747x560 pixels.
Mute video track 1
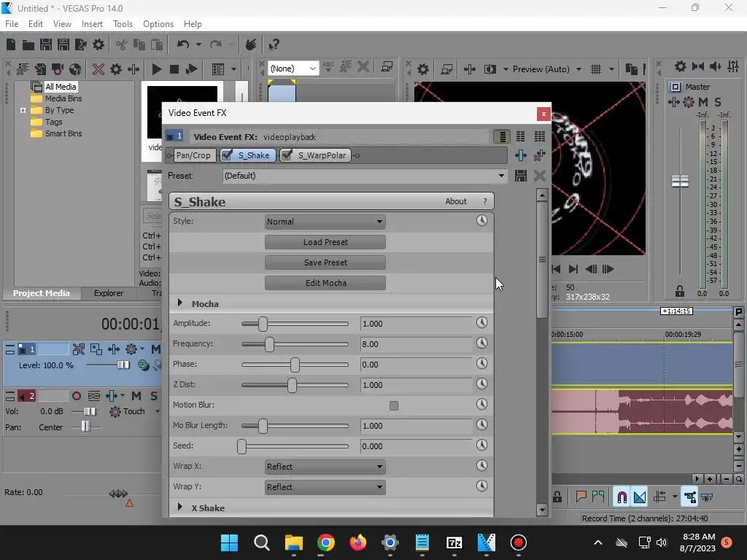(155, 349)
